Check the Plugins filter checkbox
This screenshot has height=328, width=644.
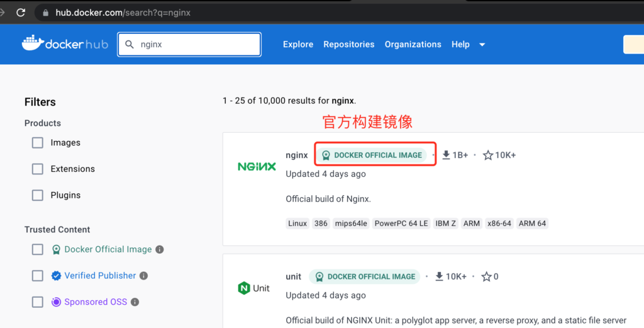click(x=37, y=195)
